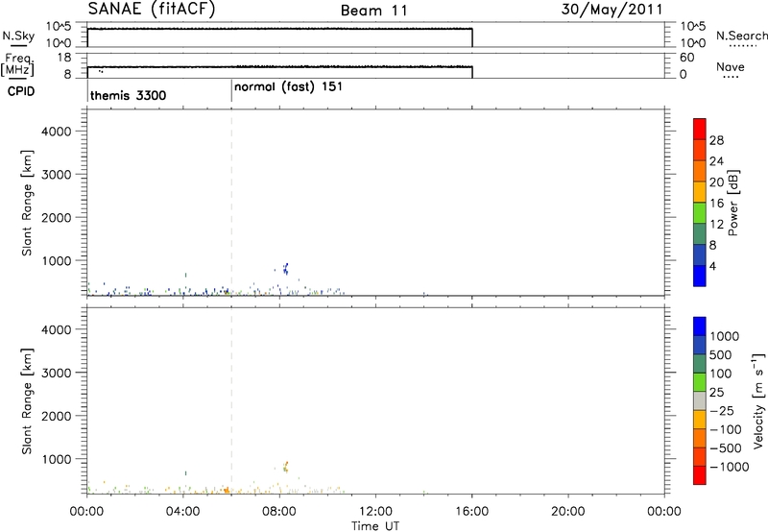Click the "3000" tick of the Velocity panel
This screenshot has width=768, height=532.
[x=57, y=373]
